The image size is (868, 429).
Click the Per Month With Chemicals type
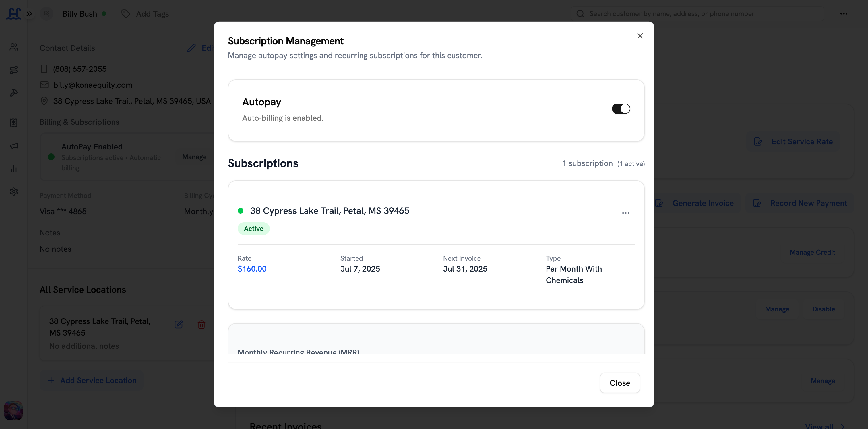[x=574, y=274]
